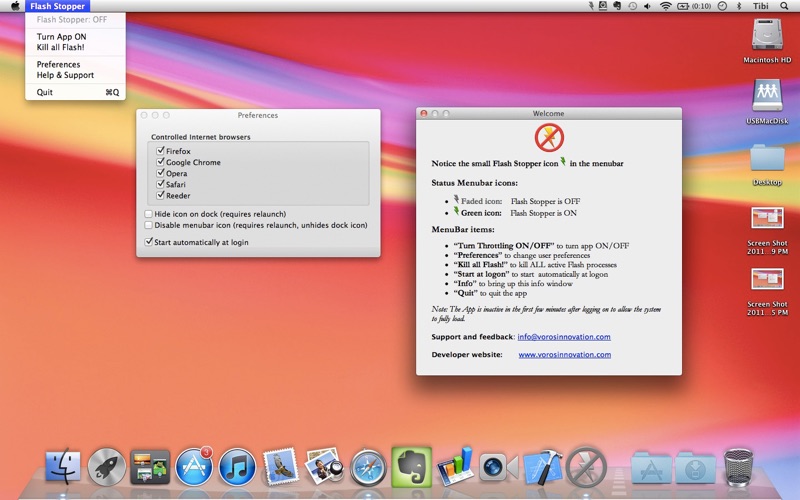Viewport: 800px width, 500px height.
Task: Open Mission Control in the dock
Action: [x=150, y=466]
